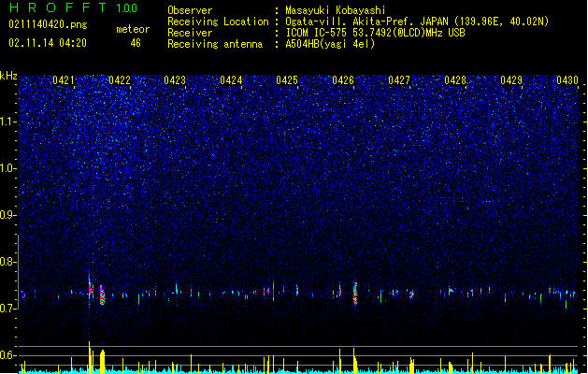Click the Receiving Location value text
Image resolution: width=588 pixels, height=374 pixels.
pos(417,22)
